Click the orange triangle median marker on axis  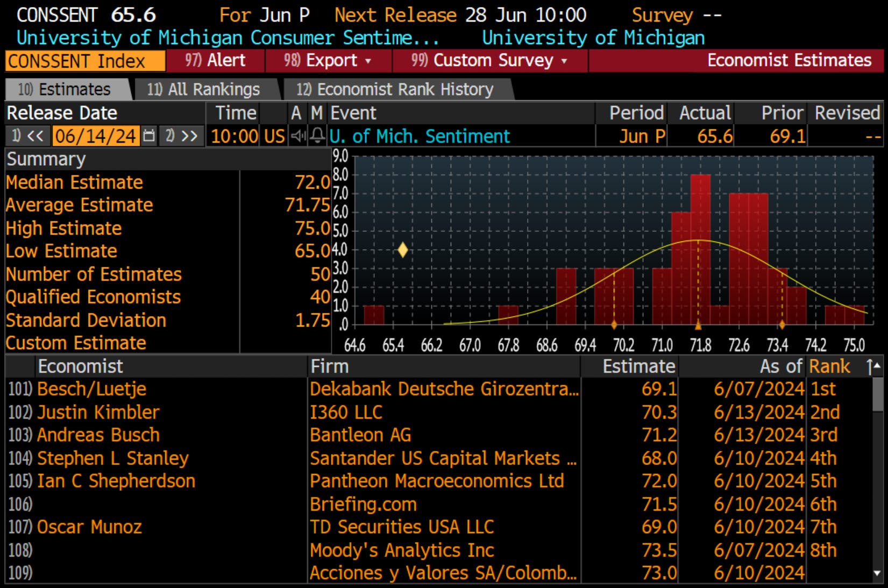pos(698,325)
